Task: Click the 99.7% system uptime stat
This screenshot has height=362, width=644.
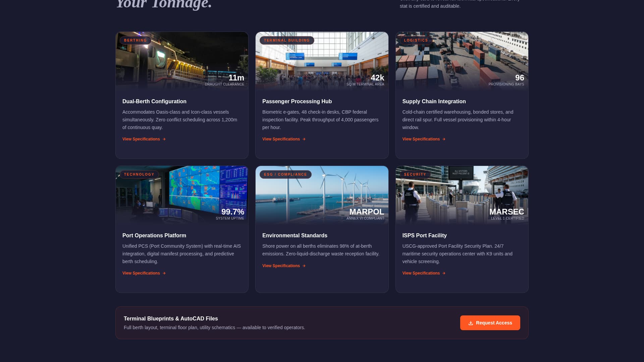Action: pyautogui.click(x=233, y=212)
